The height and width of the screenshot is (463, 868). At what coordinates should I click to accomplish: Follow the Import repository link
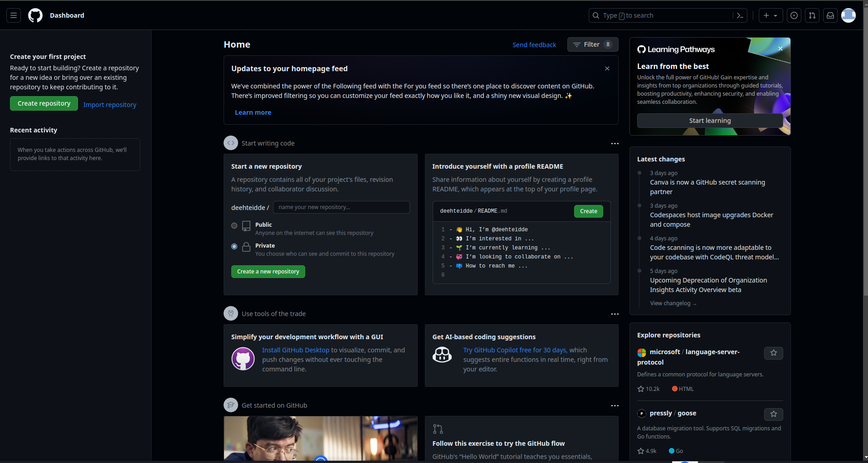tap(110, 105)
